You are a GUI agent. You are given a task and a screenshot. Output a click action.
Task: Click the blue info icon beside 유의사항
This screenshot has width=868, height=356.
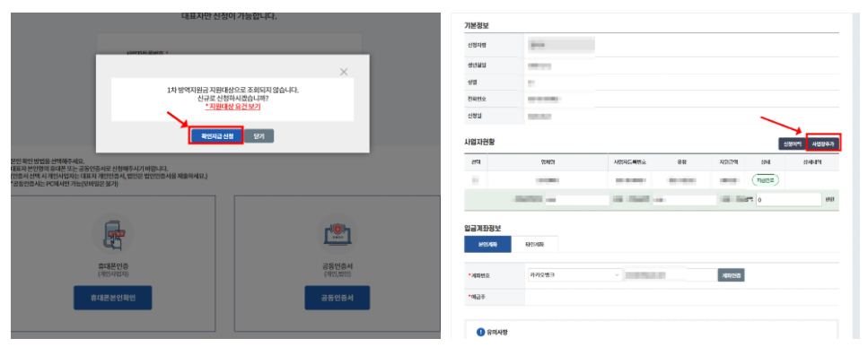(480, 332)
